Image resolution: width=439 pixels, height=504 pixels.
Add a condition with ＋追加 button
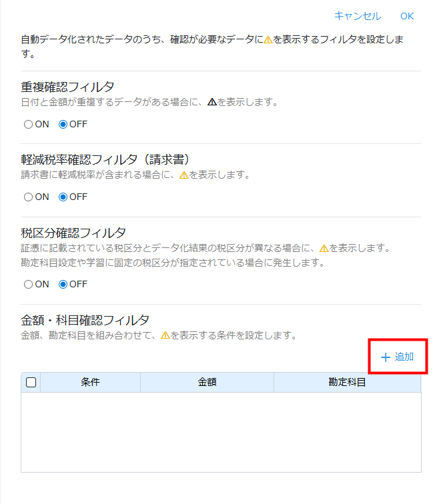coord(397,357)
